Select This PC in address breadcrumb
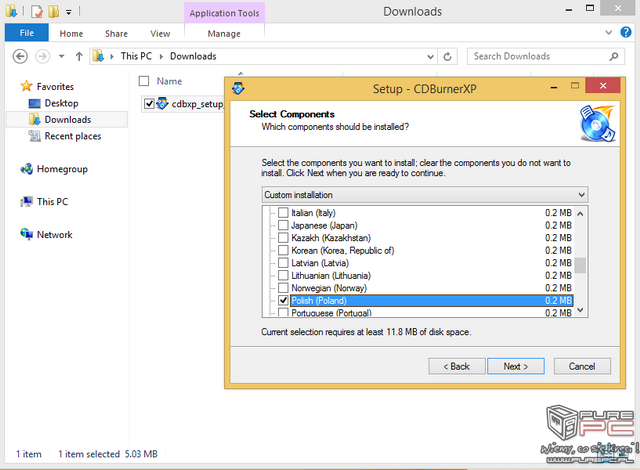 point(136,56)
